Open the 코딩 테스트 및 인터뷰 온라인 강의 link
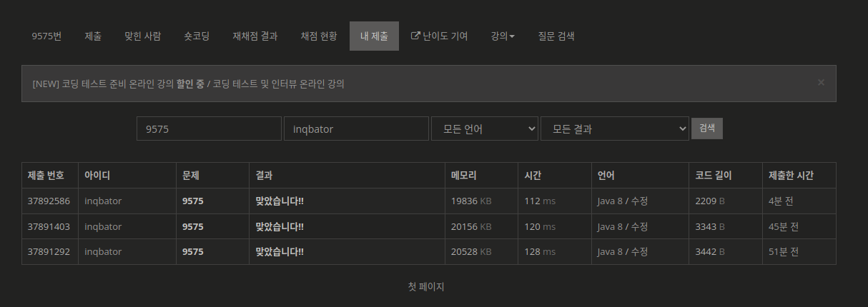This screenshot has width=868, height=307. 279,84
